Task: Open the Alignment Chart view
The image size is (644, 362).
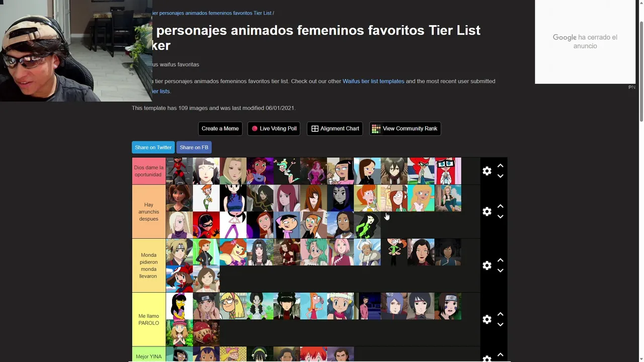Action: [335, 129]
